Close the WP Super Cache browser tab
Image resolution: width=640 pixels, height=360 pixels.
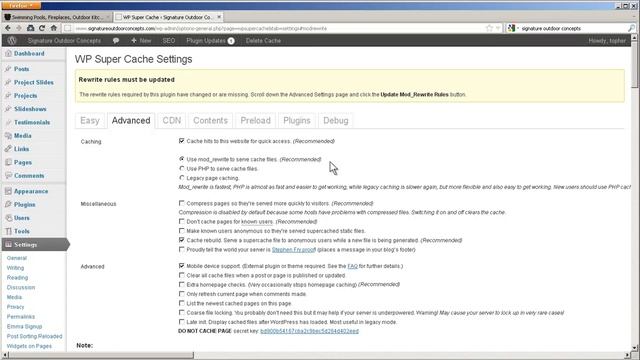(x=219, y=17)
